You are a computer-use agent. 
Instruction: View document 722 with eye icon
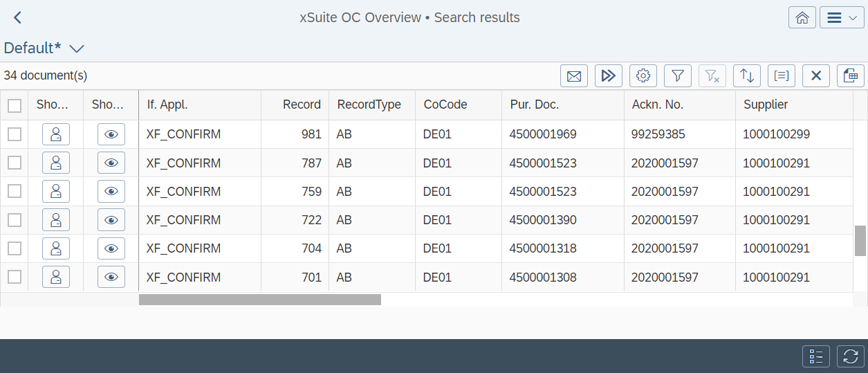coord(111,220)
